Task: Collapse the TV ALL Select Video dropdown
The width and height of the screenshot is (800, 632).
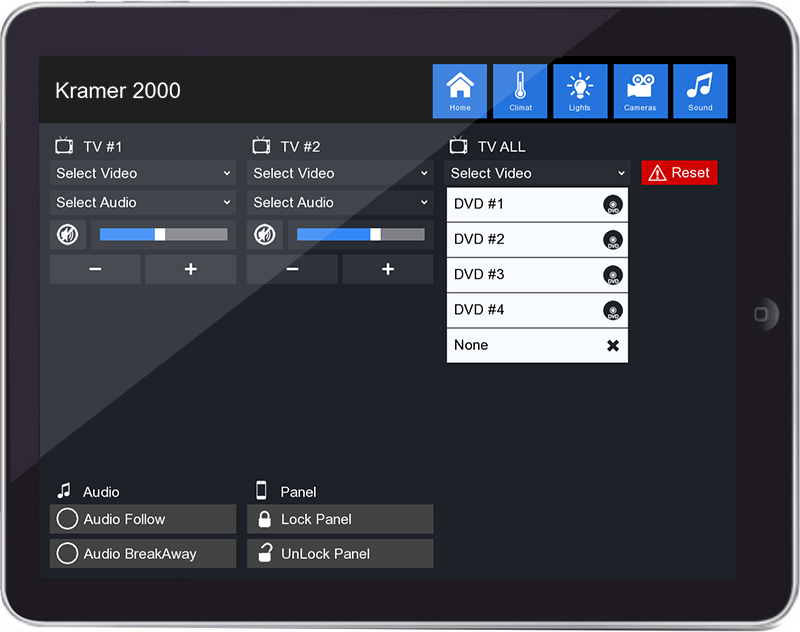Action: click(537, 173)
